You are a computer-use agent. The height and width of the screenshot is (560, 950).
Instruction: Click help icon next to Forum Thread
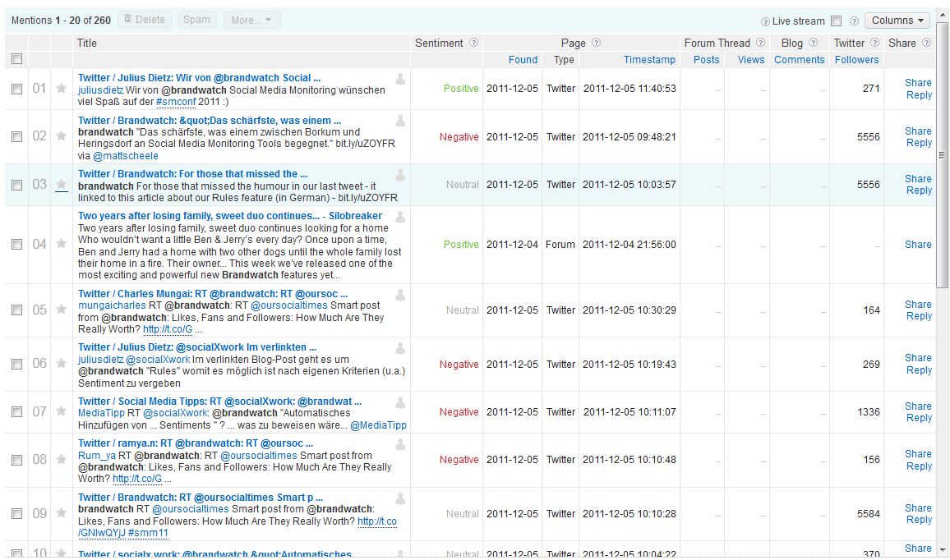click(x=759, y=44)
